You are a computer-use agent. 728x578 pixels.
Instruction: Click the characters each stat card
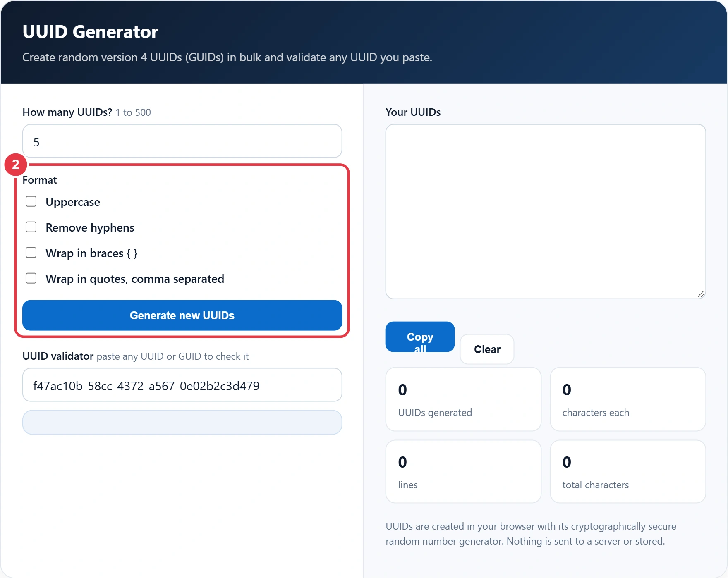point(628,399)
